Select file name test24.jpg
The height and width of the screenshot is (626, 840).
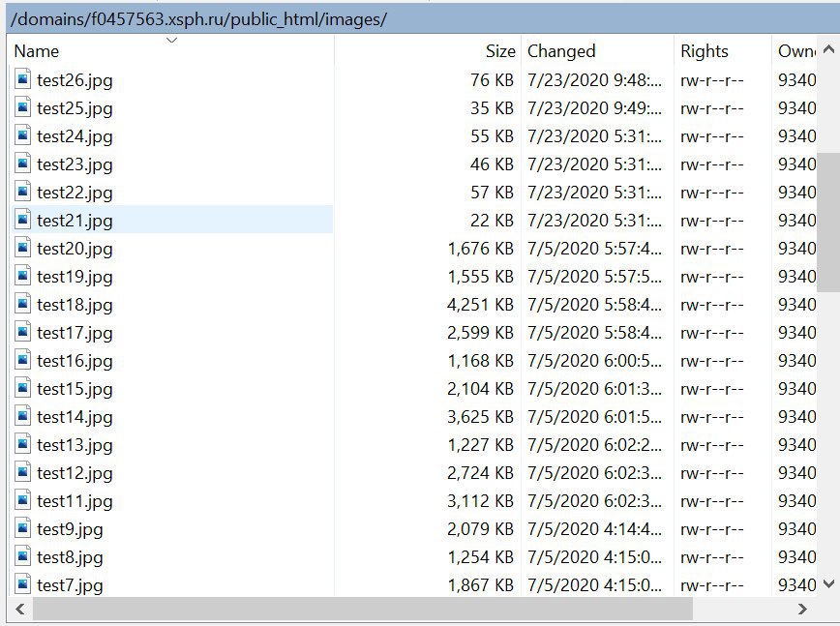tap(75, 136)
